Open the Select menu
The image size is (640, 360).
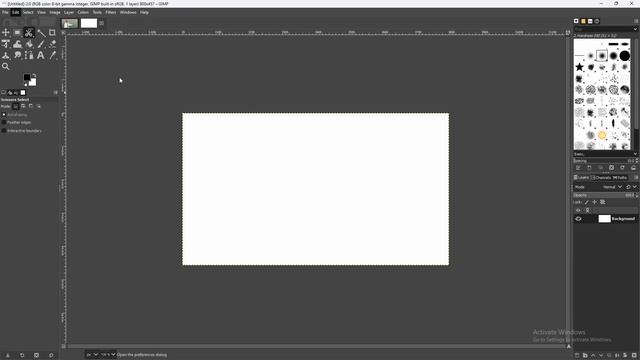click(28, 12)
